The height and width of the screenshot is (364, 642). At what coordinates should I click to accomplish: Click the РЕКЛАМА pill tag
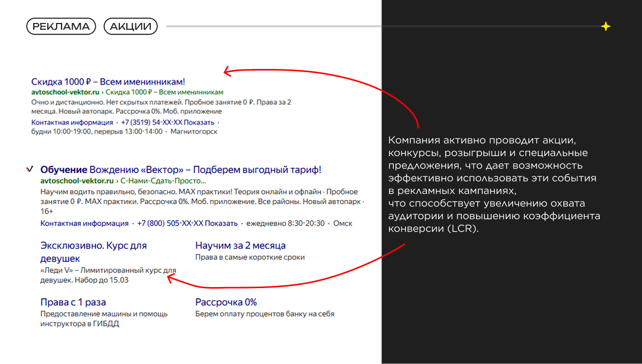(x=61, y=26)
